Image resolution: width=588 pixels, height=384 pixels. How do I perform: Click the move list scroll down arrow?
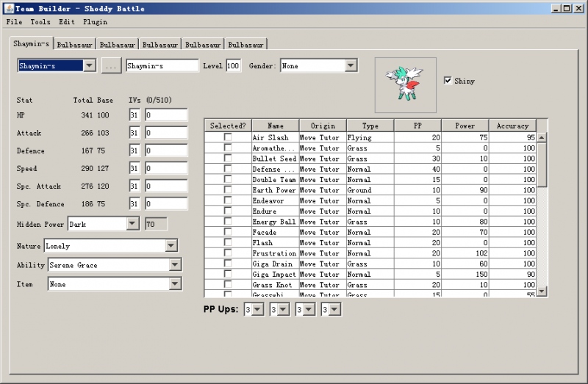542,291
